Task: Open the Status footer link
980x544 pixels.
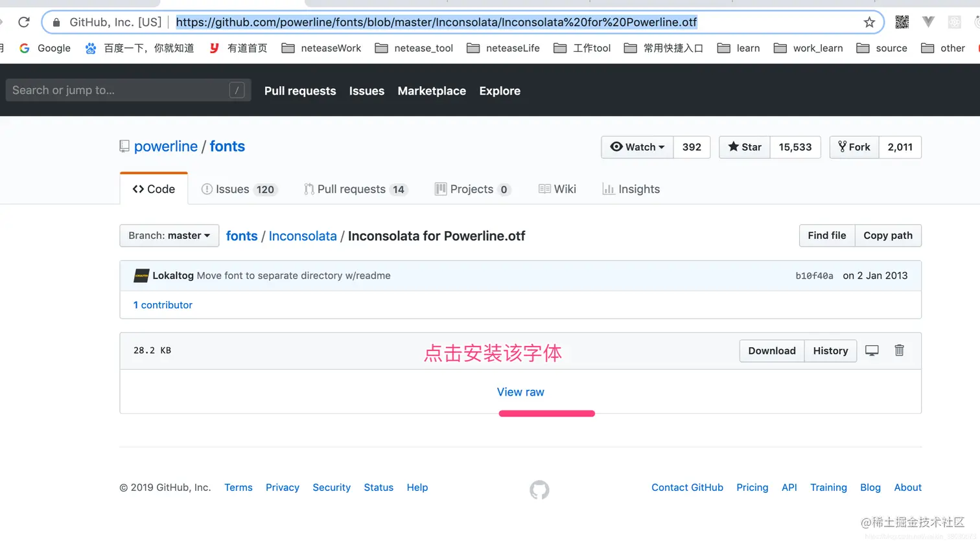Action: point(379,488)
